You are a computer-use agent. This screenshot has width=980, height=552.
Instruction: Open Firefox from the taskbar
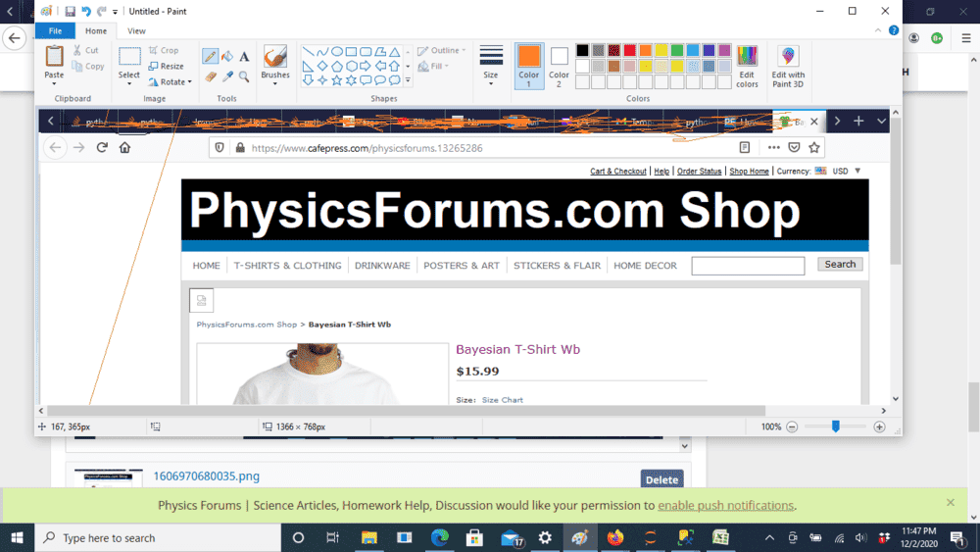[615, 537]
